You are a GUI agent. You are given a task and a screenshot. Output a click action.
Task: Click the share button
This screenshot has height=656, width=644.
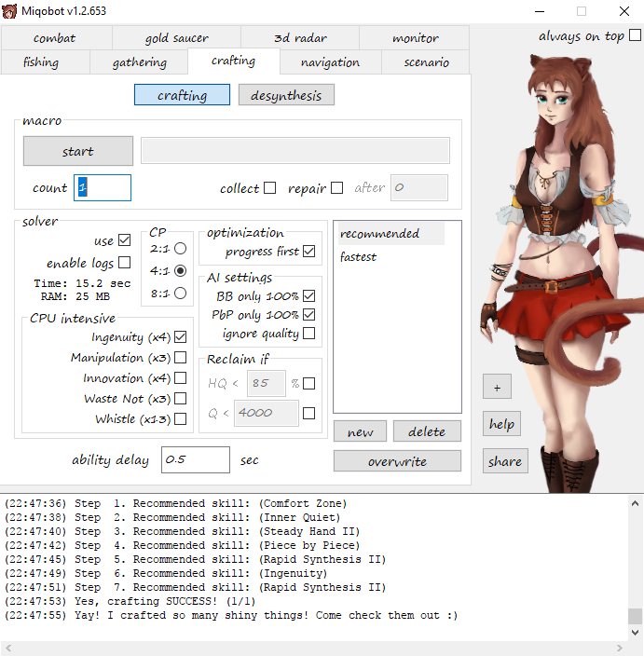point(505,461)
